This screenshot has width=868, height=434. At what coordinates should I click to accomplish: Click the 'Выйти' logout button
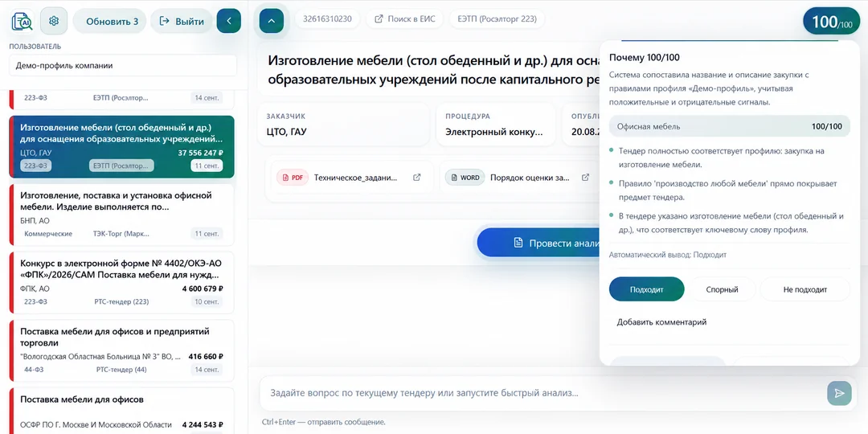tap(182, 22)
